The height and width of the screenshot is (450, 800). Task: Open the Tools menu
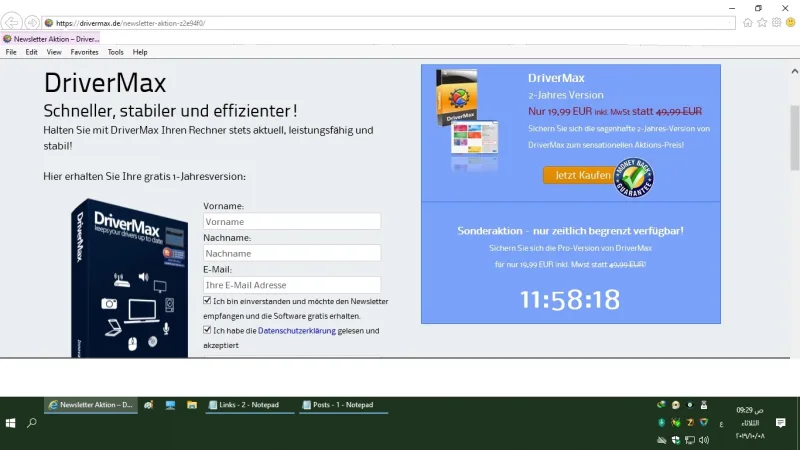tap(115, 52)
